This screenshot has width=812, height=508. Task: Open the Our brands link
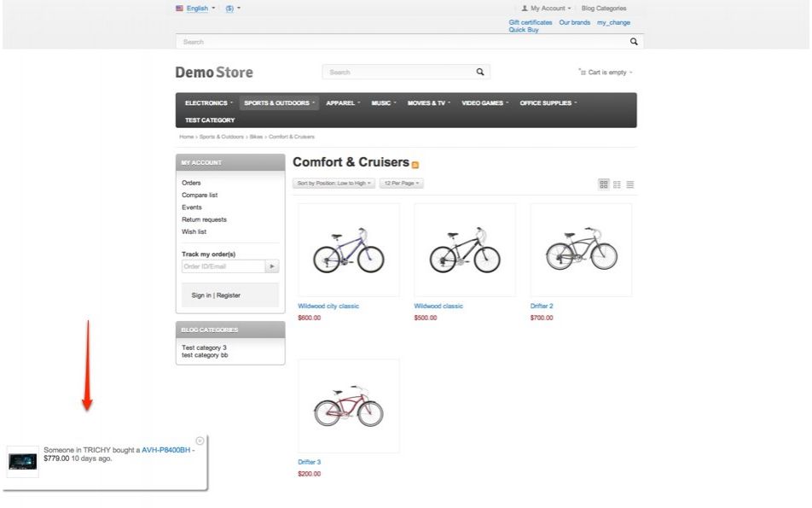click(x=574, y=22)
